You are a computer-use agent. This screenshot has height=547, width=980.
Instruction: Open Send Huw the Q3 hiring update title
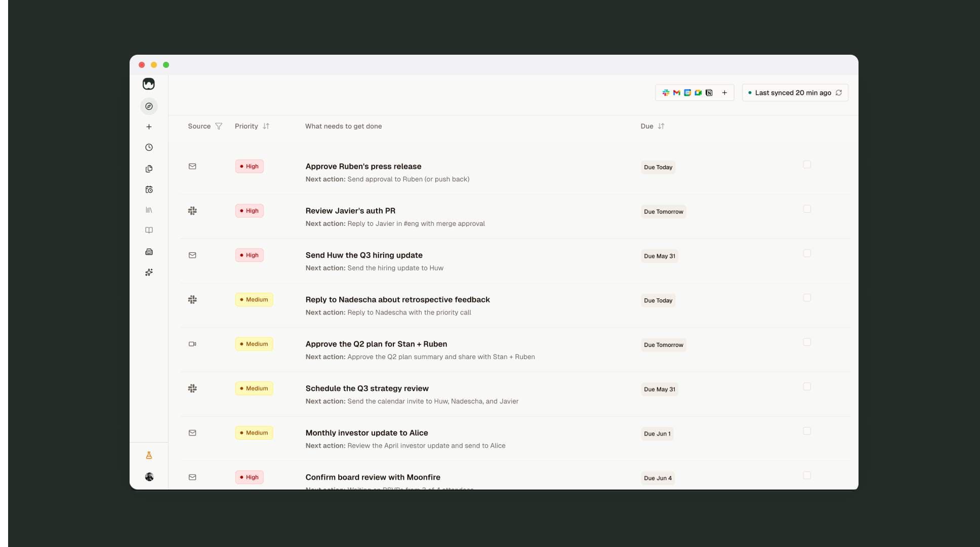(364, 255)
